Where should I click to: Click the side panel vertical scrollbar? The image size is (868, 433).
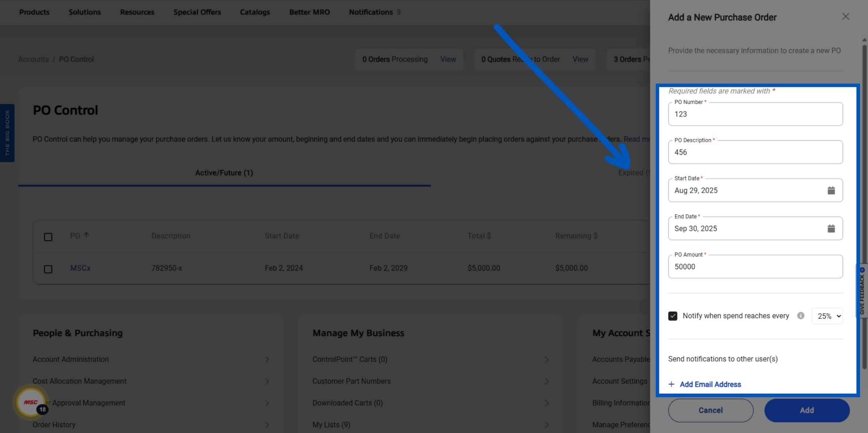(864, 207)
